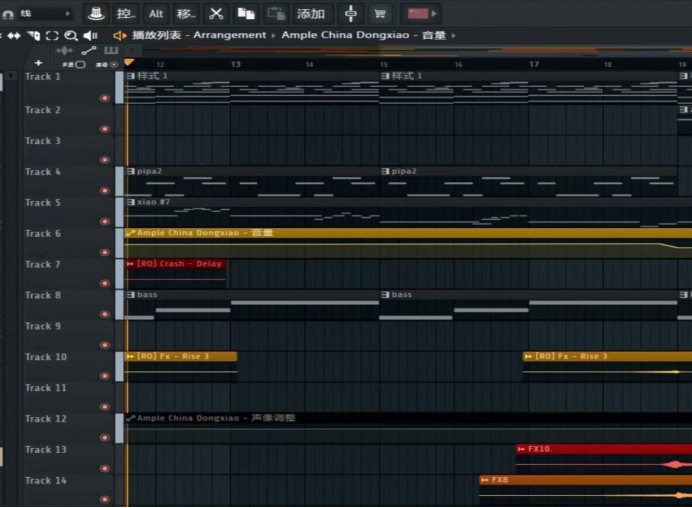Open the arrow beside the red flag
The image size is (692, 508).
point(434,14)
